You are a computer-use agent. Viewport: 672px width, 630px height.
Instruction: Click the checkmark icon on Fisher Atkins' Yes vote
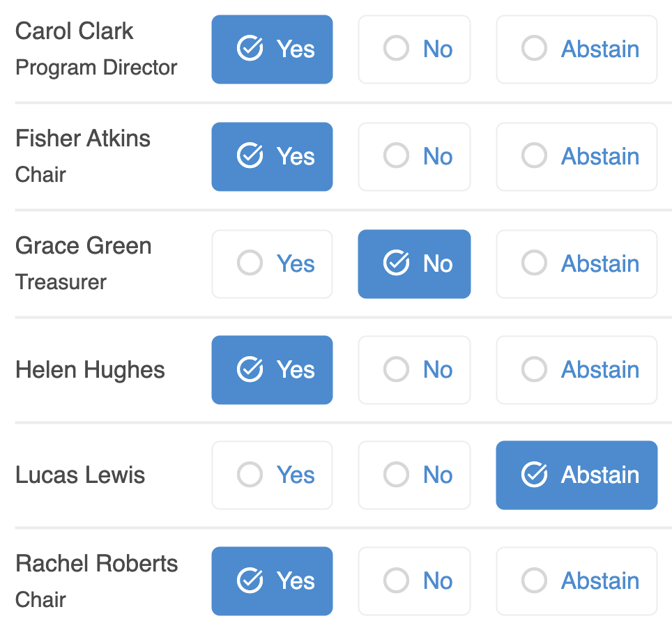pos(250,155)
